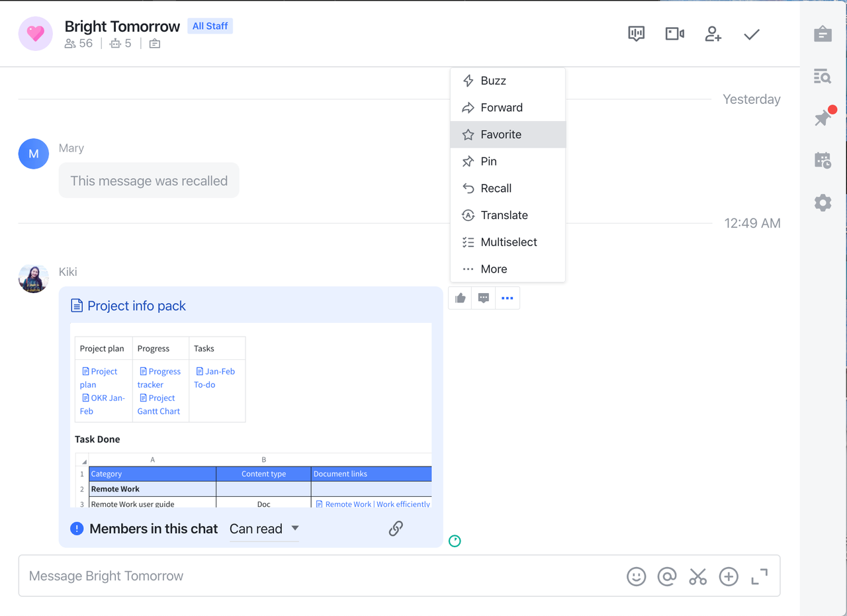847x616 pixels.
Task: Click the green timer indicator below the message
Action: click(x=455, y=541)
